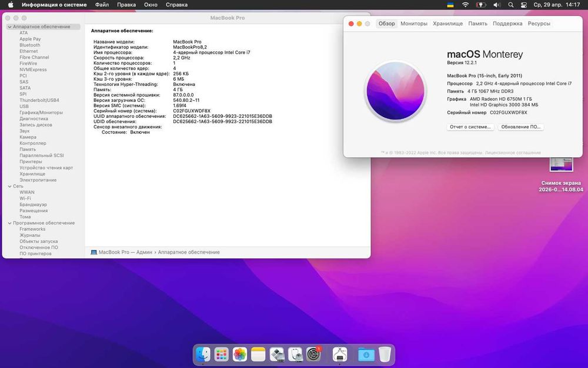Switch to the Поддержка tab
The image size is (588, 368).
pyautogui.click(x=507, y=24)
